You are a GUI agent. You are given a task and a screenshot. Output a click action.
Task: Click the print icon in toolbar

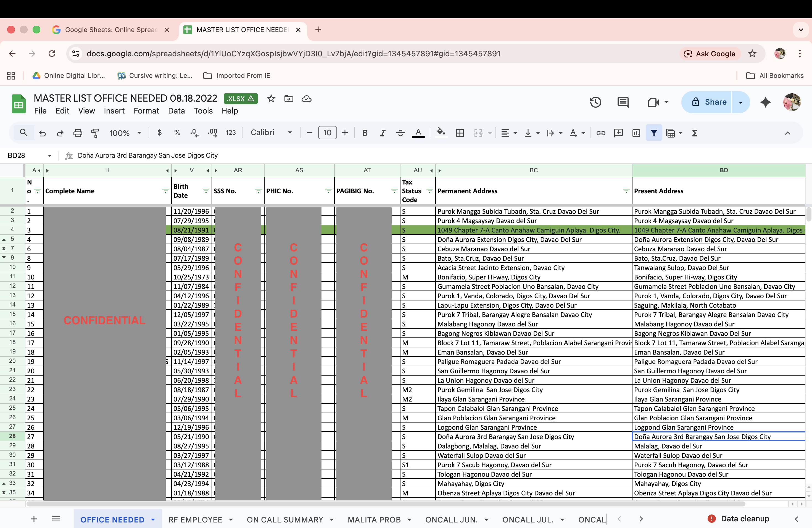(x=78, y=133)
